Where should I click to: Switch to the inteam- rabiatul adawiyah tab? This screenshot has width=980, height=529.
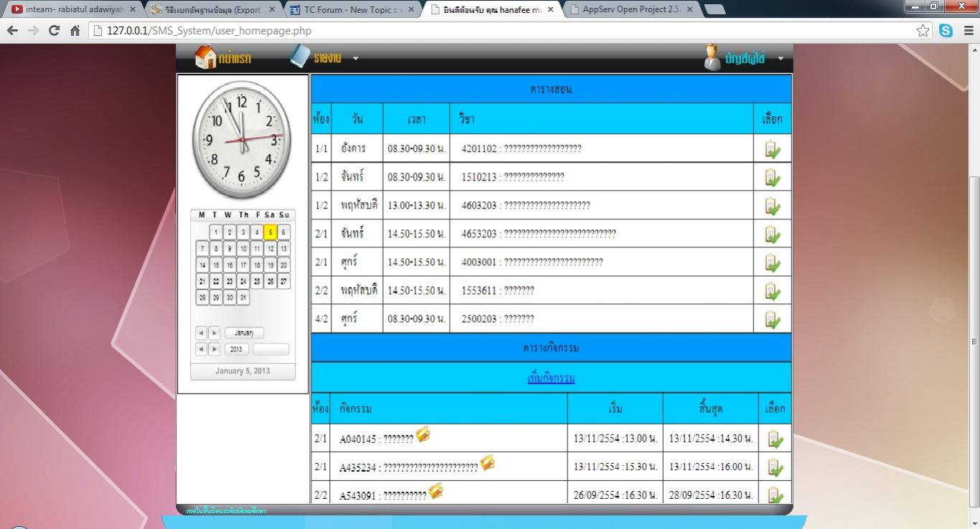coord(72,9)
